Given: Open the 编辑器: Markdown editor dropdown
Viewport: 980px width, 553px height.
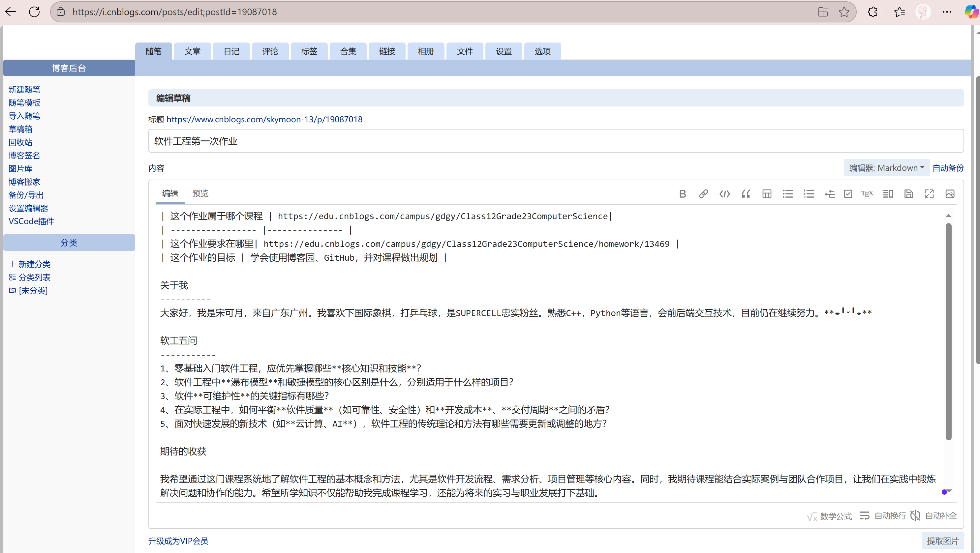Looking at the screenshot, I should point(886,167).
